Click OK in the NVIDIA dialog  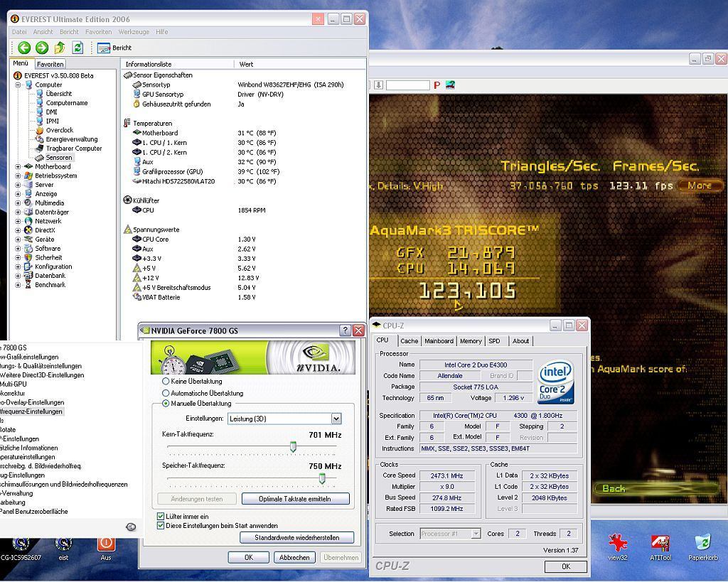(x=248, y=557)
